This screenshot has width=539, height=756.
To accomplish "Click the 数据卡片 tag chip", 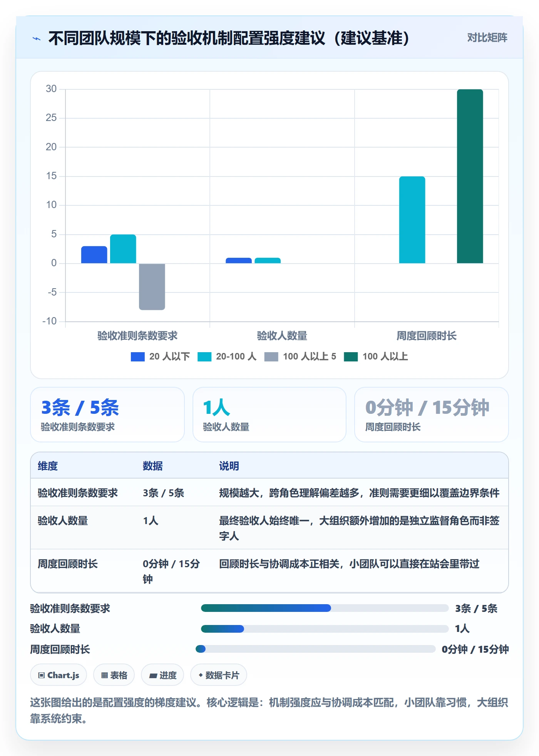I will coord(219,675).
